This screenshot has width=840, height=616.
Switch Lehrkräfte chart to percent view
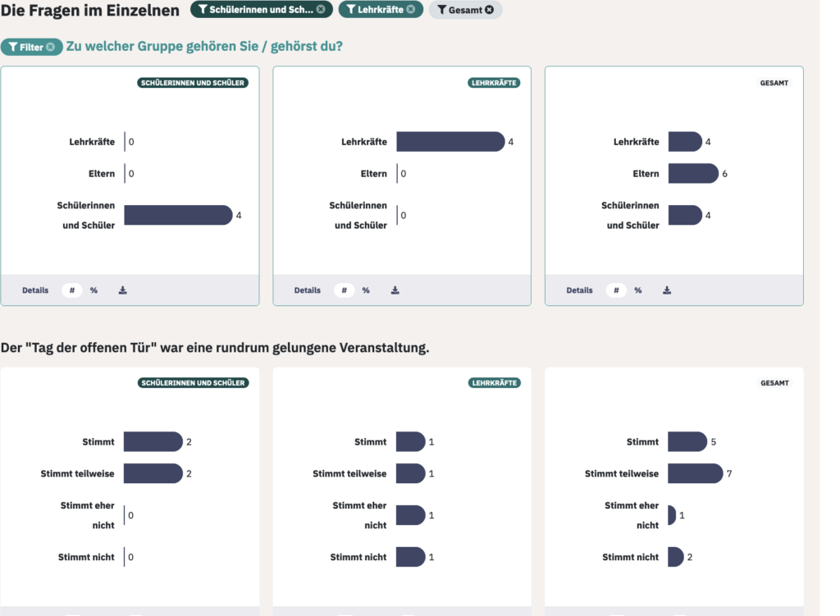pyautogui.click(x=366, y=290)
